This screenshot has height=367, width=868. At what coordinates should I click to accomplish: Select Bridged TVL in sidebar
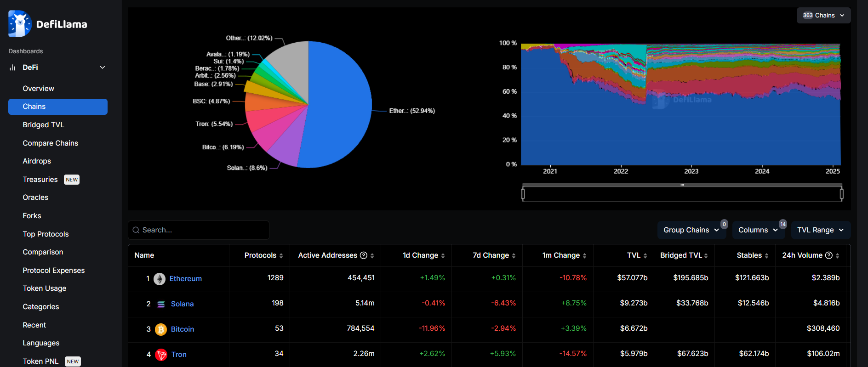(x=44, y=125)
